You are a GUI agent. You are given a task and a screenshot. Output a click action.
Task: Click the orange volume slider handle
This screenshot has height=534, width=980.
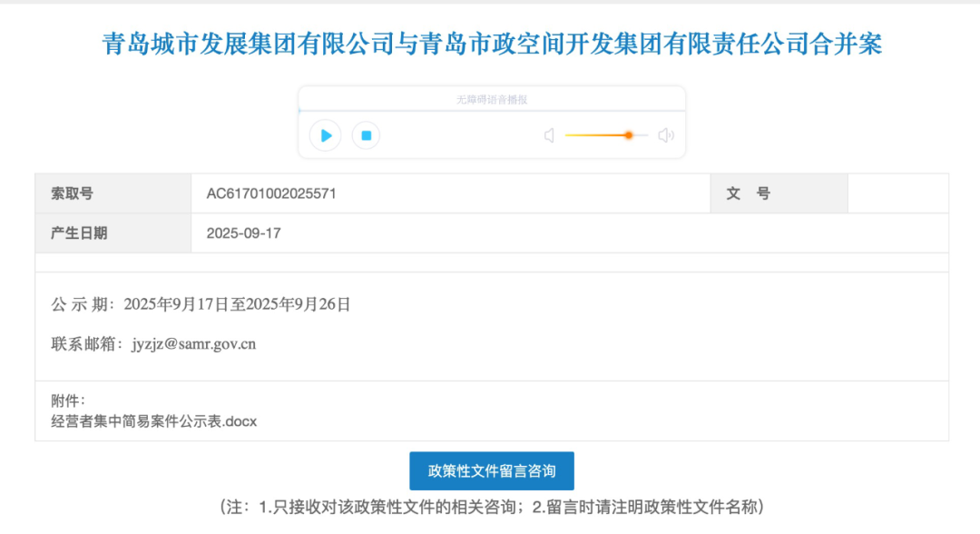[628, 135]
